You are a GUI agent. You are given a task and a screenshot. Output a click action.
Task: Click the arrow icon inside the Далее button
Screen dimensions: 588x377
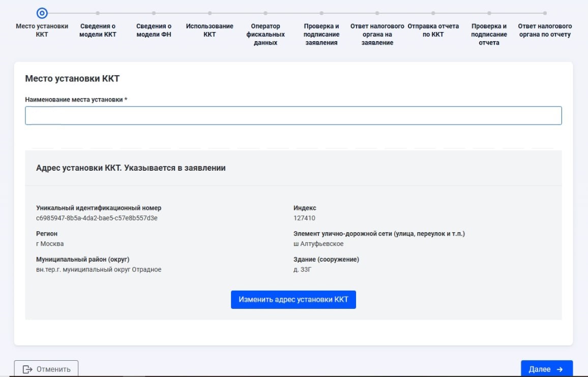pos(558,369)
